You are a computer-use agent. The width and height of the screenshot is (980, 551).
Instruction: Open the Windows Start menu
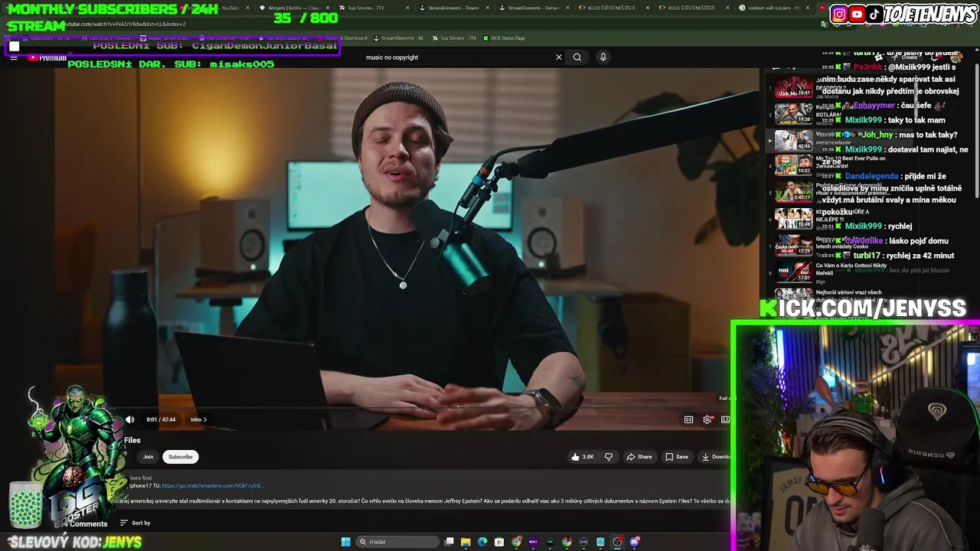(346, 542)
